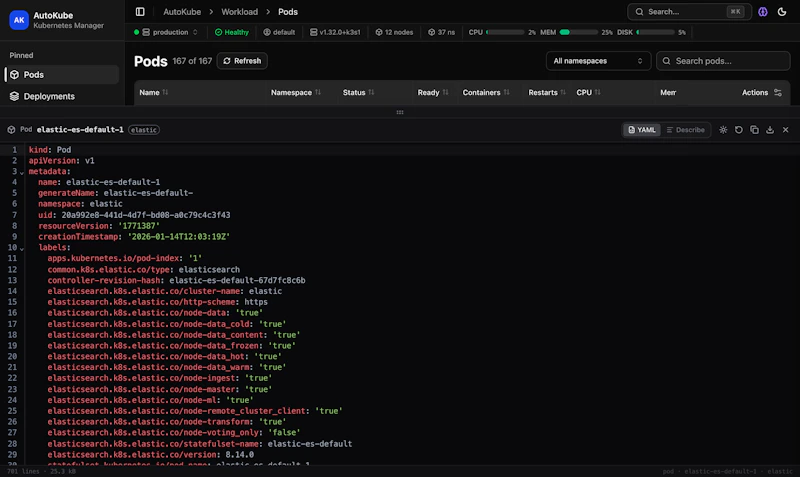Copy the YAML to clipboard
The width and height of the screenshot is (800, 477).
tap(754, 130)
